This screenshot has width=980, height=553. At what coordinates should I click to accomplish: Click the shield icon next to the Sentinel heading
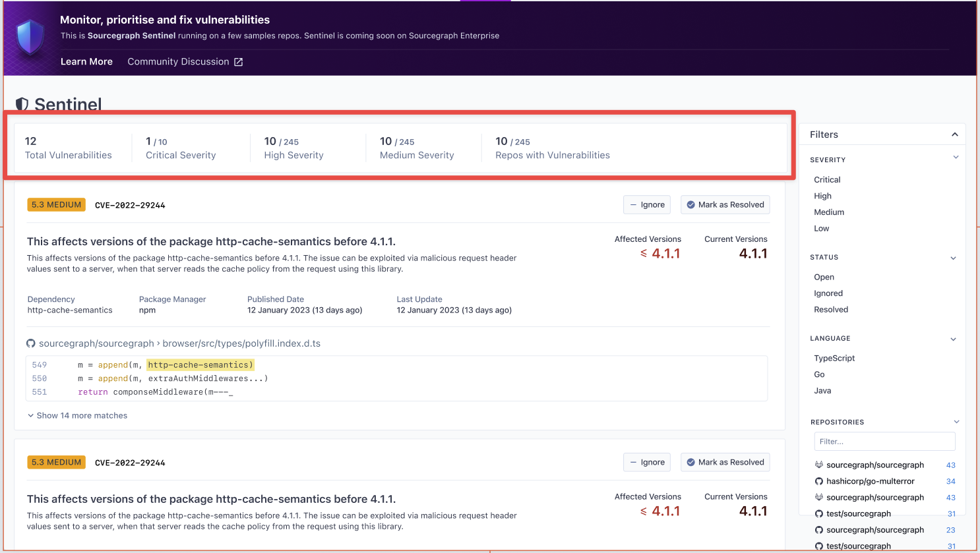(22, 104)
